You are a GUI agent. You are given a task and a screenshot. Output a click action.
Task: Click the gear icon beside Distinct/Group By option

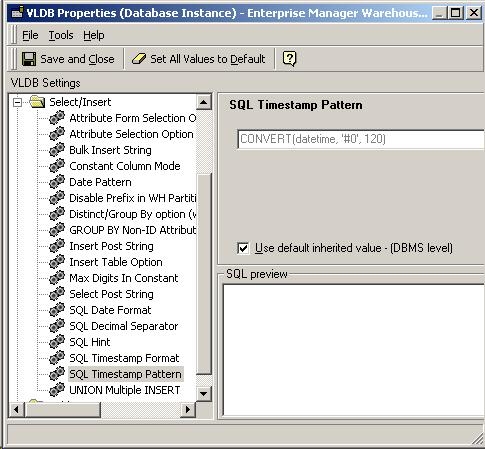pyautogui.click(x=57, y=214)
